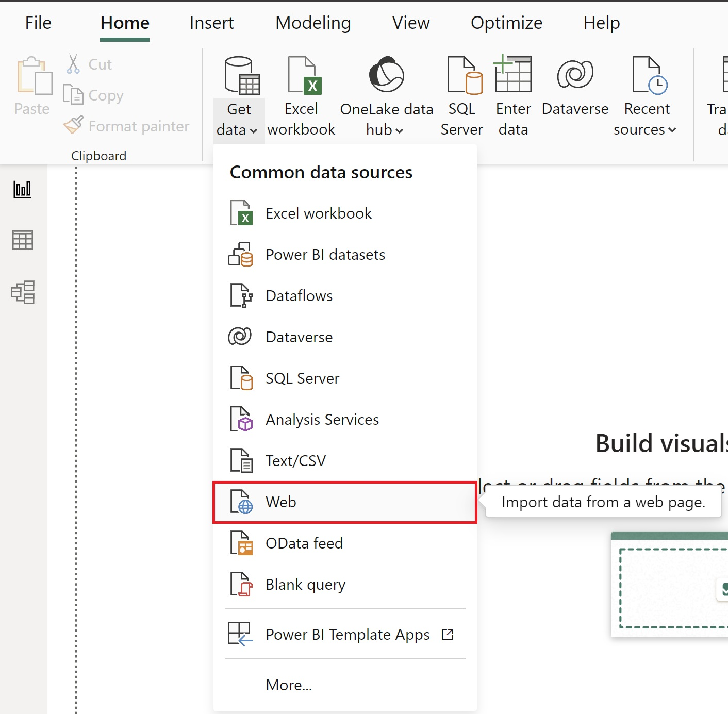This screenshot has height=714, width=728.
Task: Open the Help ribbon tab
Action: pyautogui.click(x=602, y=23)
